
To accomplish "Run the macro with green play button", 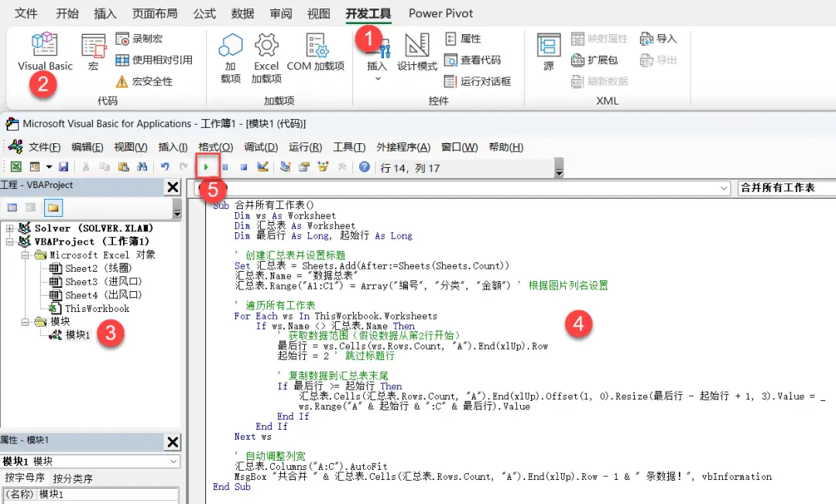I will click(207, 167).
